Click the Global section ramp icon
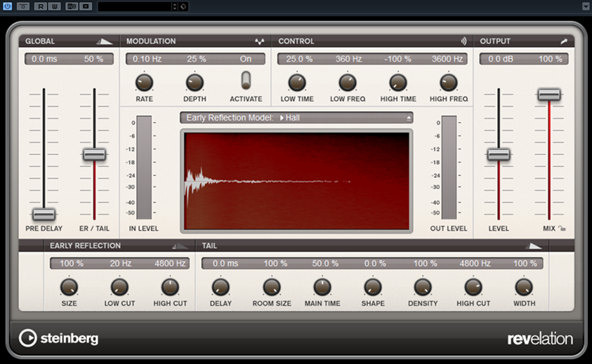 pyautogui.click(x=105, y=41)
